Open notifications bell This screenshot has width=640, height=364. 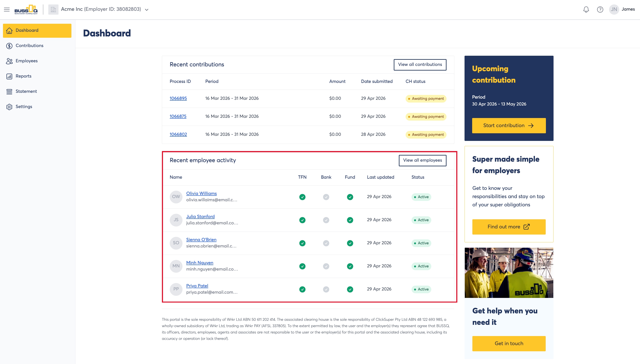coord(586,10)
